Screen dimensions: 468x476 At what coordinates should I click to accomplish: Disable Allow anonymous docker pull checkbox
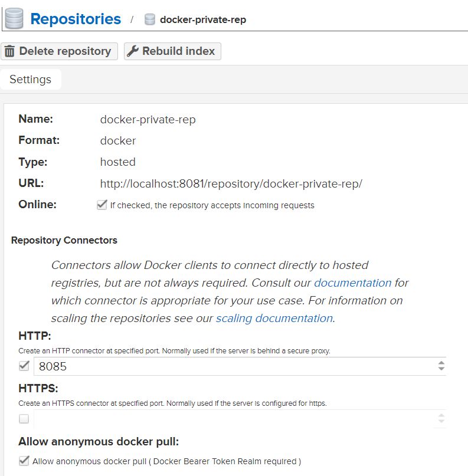pyautogui.click(x=24, y=461)
